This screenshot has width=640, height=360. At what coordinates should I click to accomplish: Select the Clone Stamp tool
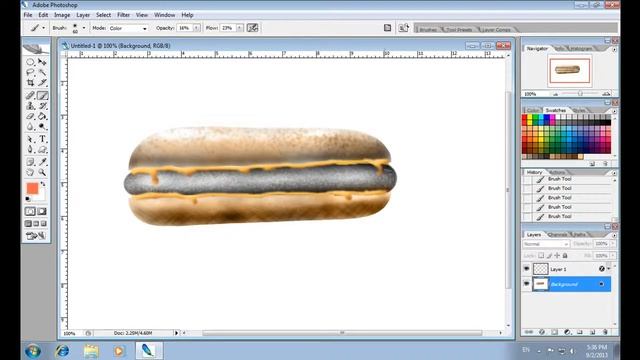coord(30,106)
